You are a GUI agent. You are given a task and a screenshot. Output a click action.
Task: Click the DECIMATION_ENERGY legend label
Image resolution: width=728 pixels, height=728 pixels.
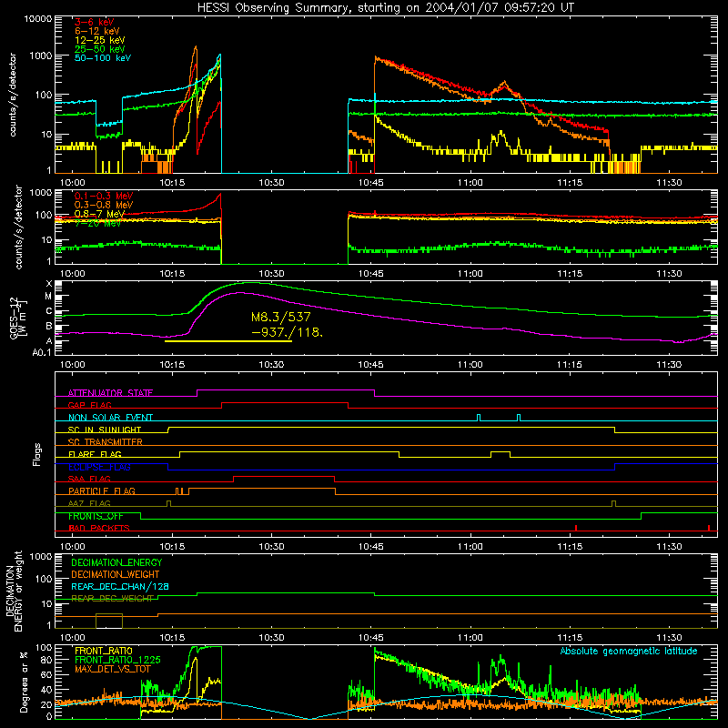116,562
